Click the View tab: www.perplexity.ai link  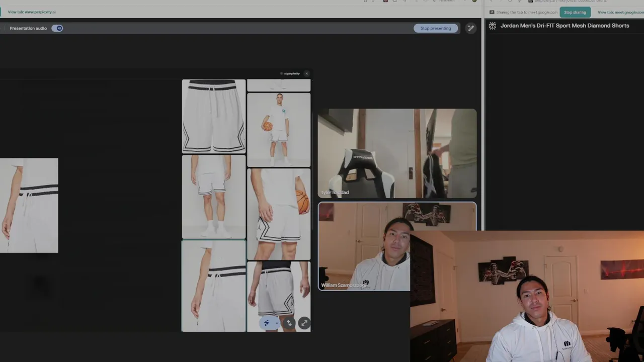click(x=32, y=12)
